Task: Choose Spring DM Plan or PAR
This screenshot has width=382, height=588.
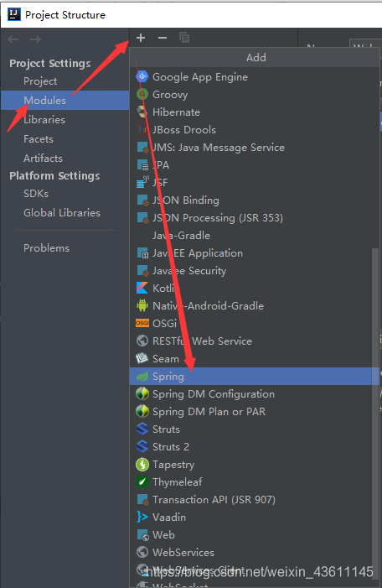Action: [209, 411]
